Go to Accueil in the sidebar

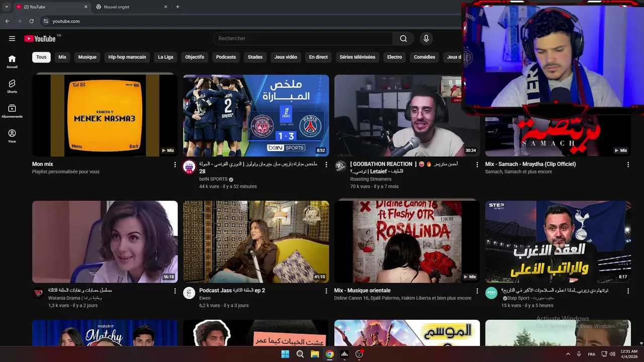pyautogui.click(x=12, y=62)
